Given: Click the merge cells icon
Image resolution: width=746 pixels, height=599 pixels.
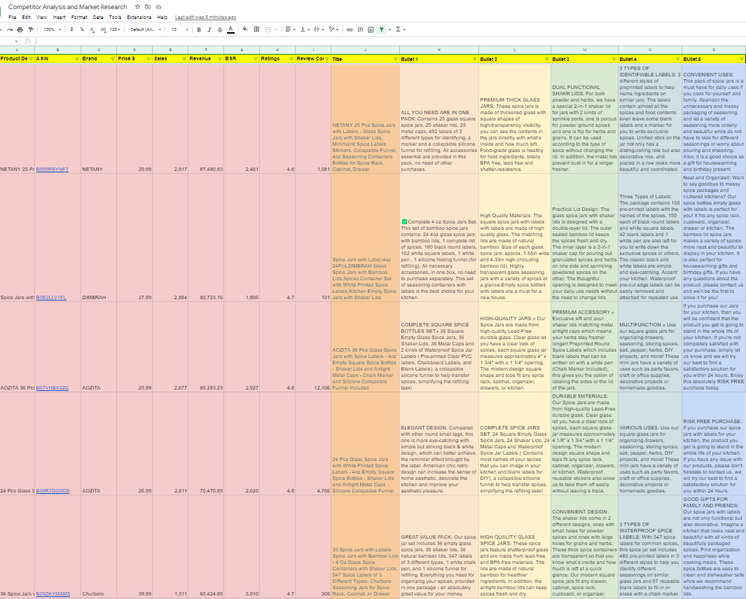Looking at the screenshot, I should coord(268,29).
